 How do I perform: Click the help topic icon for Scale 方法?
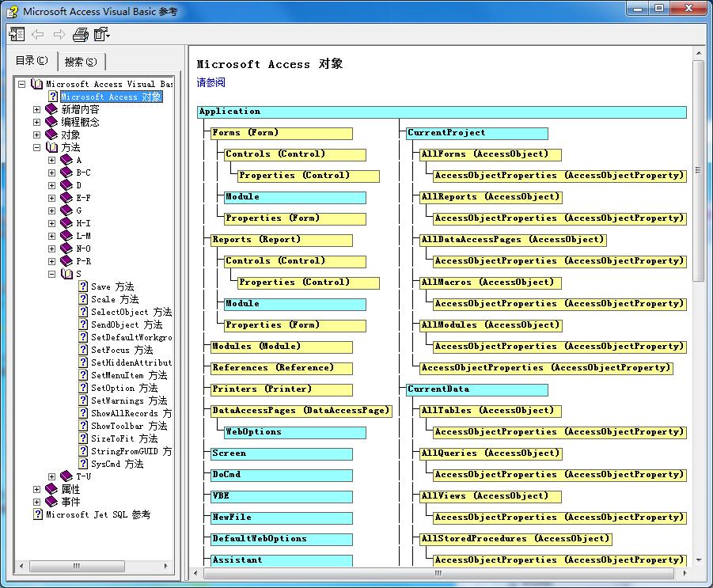tap(83, 299)
